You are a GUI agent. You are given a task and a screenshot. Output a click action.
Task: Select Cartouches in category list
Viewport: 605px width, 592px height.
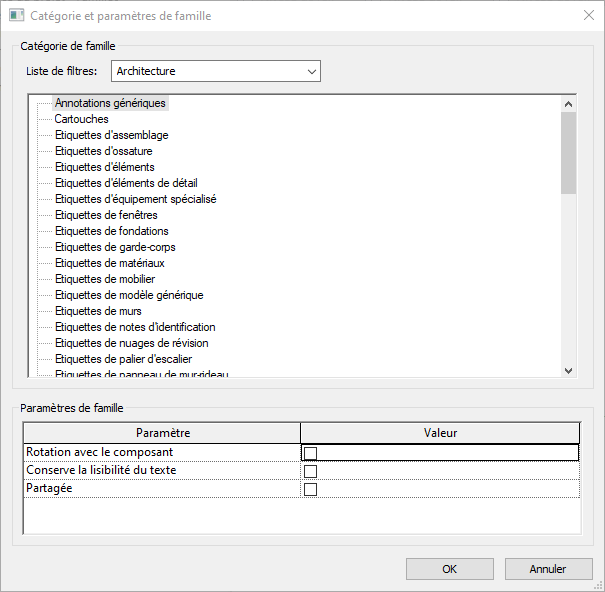82,119
